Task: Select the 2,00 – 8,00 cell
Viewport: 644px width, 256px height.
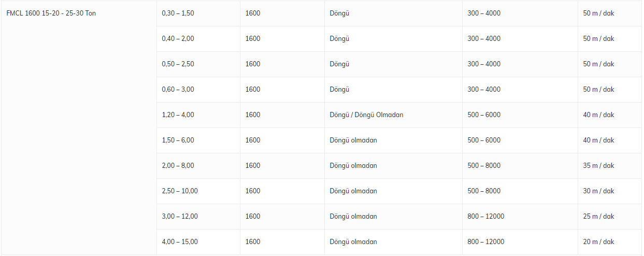Action: [178, 166]
